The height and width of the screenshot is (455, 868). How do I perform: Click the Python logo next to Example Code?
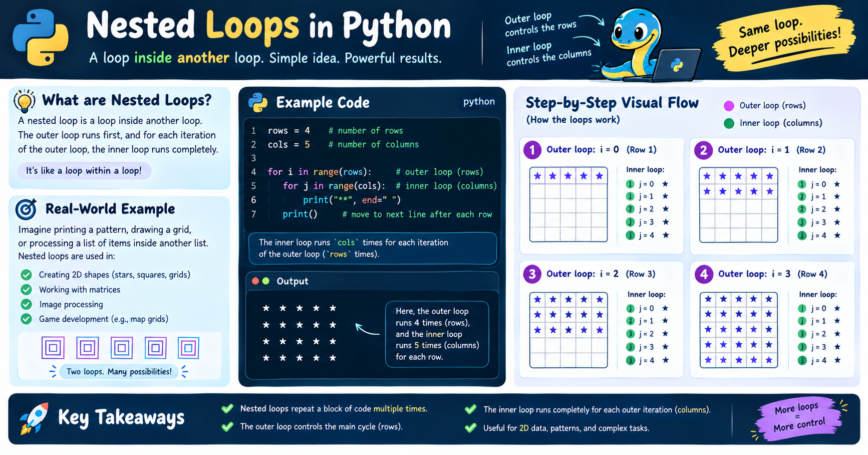pos(258,102)
